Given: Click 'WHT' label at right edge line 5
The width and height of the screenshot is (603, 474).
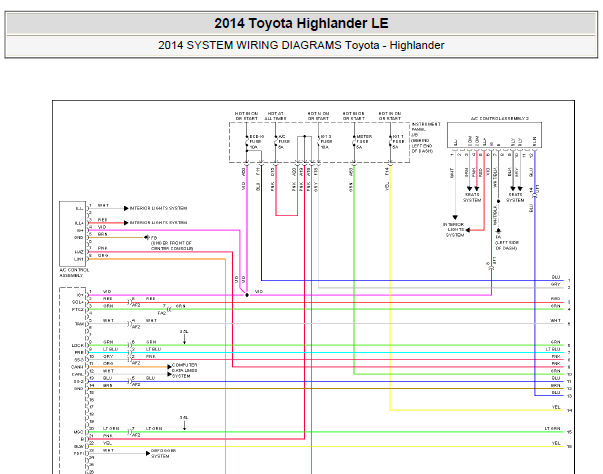Looking at the screenshot, I should point(555,321).
